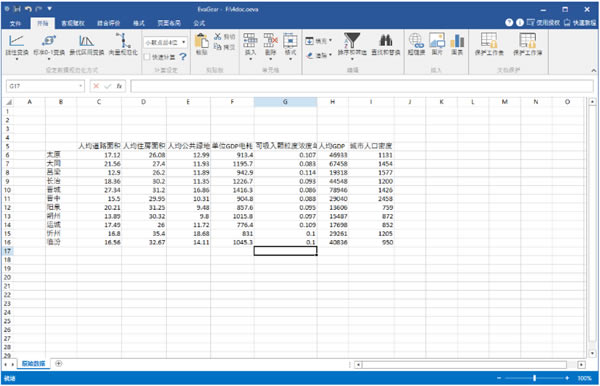Screen dimensions: 600x386
Task: Select the standard 0-1 transform icon
Action: pos(49,41)
